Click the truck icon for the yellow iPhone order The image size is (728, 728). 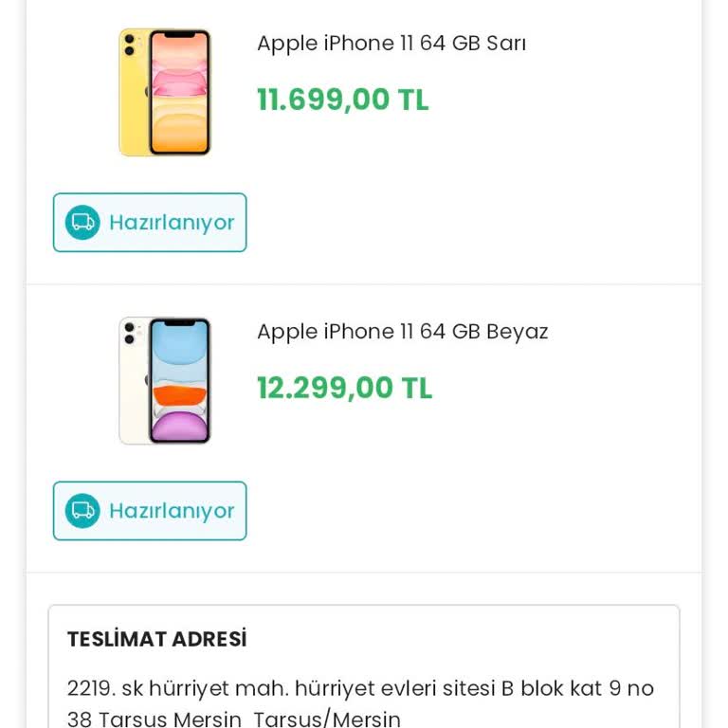pyautogui.click(x=82, y=223)
